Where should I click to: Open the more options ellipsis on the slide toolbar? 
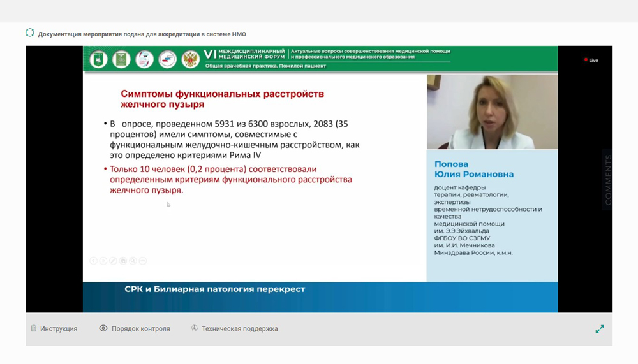[143, 261]
